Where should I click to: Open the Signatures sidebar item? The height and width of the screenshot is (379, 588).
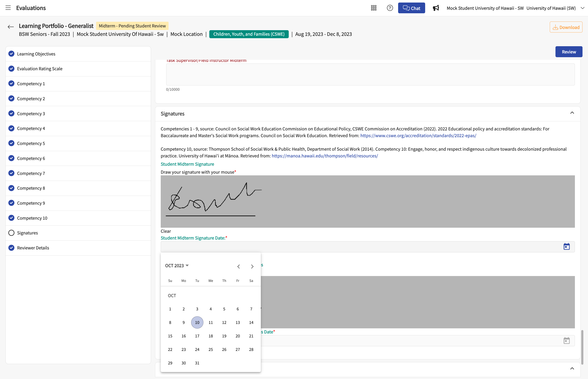coord(78,233)
